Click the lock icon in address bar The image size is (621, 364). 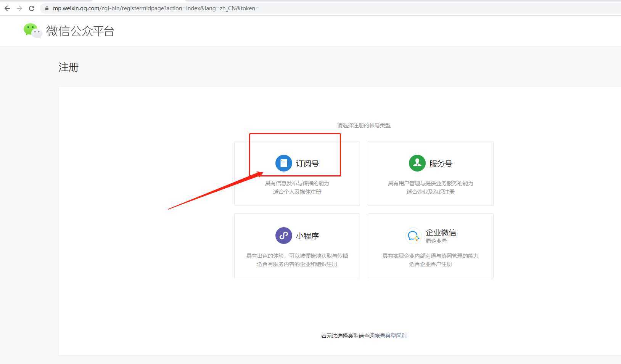(x=47, y=8)
